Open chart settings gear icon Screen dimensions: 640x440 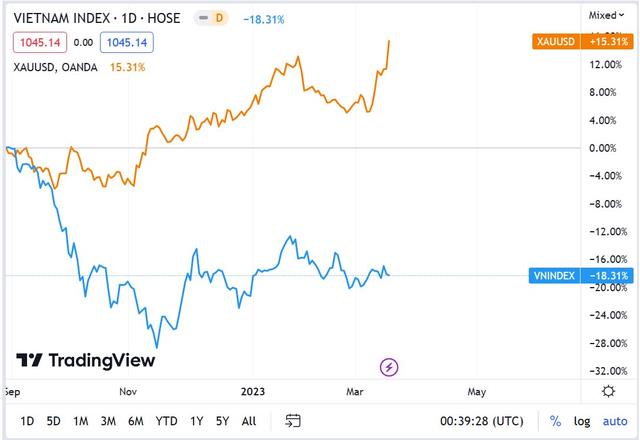pos(609,391)
